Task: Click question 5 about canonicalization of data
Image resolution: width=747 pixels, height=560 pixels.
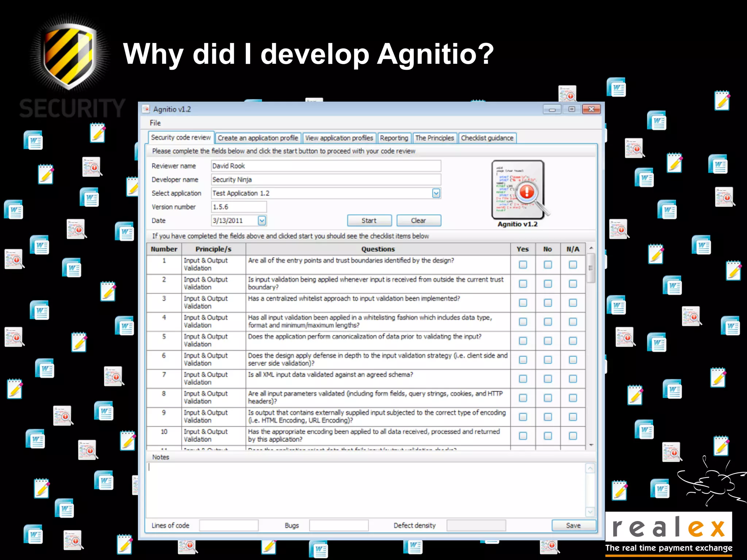Action: (378, 341)
